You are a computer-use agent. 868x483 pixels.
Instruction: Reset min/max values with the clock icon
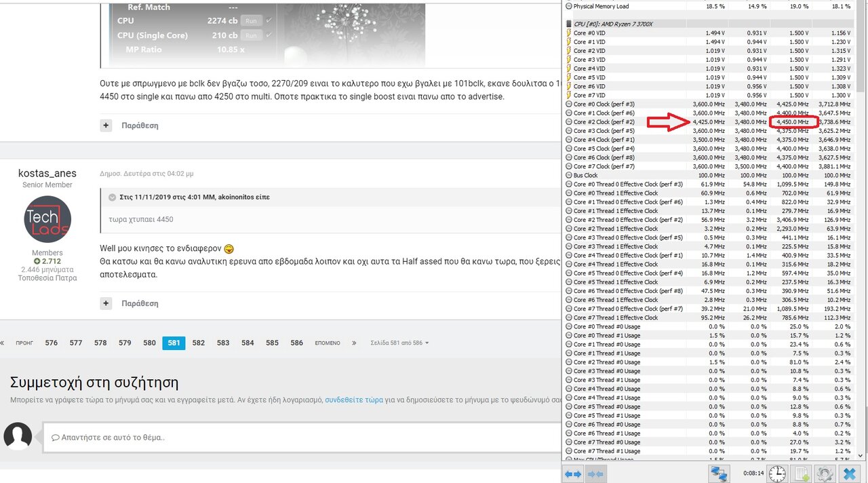[777, 473]
